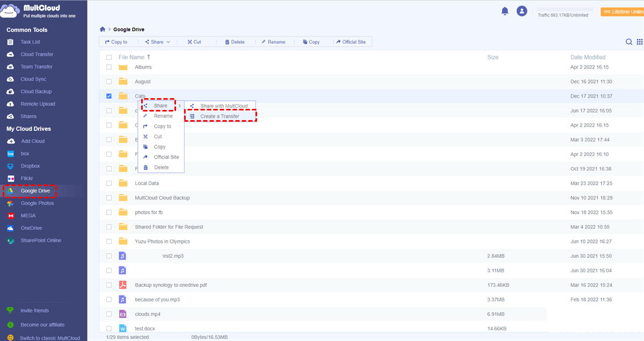Check photos for fb checkbox
The image size is (644, 341).
tap(109, 212)
